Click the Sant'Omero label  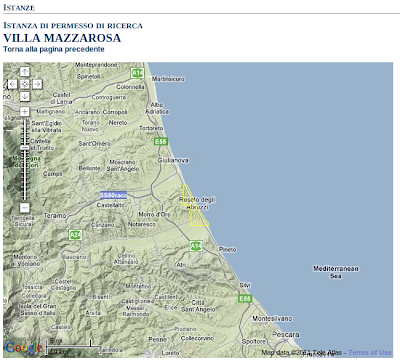(94, 143)
